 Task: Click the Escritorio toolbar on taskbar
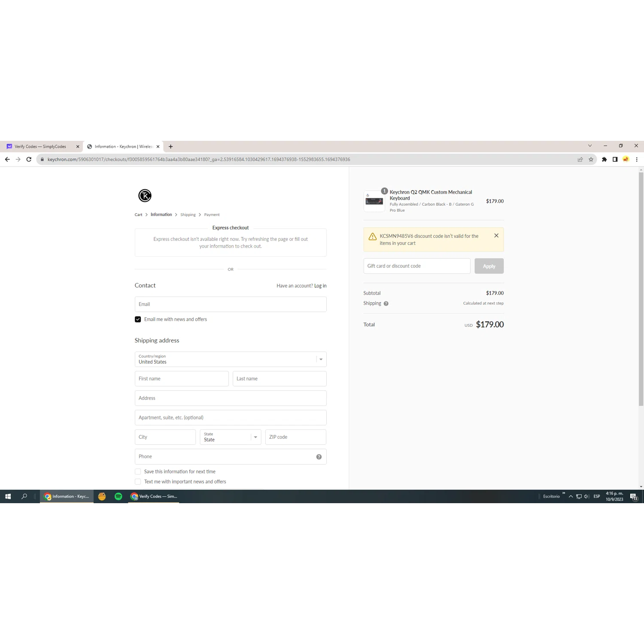pyautogui.click(x=551, y=497)
